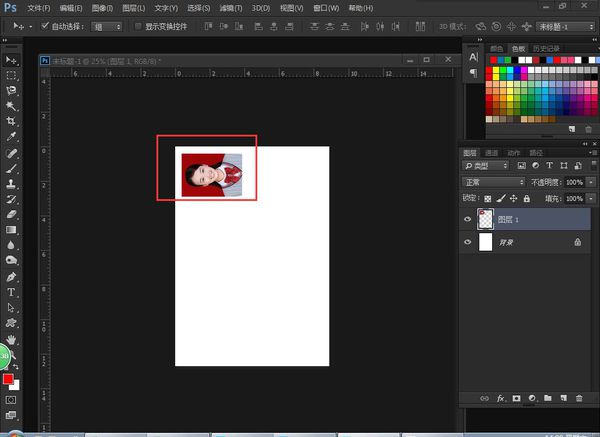Select the Pen tool

pos(11,276)
